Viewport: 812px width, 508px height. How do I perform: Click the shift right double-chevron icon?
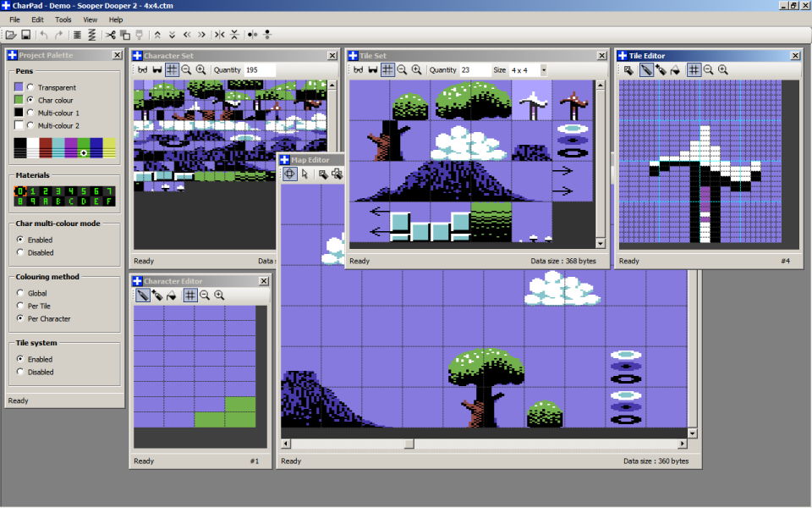click(x=201, y=35)
